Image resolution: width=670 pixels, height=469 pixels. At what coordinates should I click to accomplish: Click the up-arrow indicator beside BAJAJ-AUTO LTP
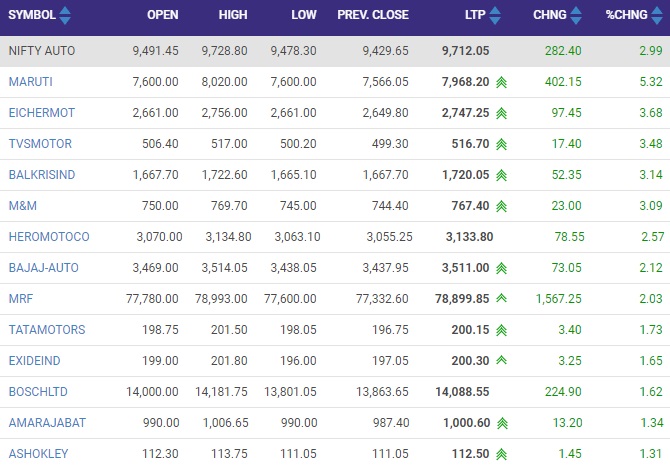[502, 268]
